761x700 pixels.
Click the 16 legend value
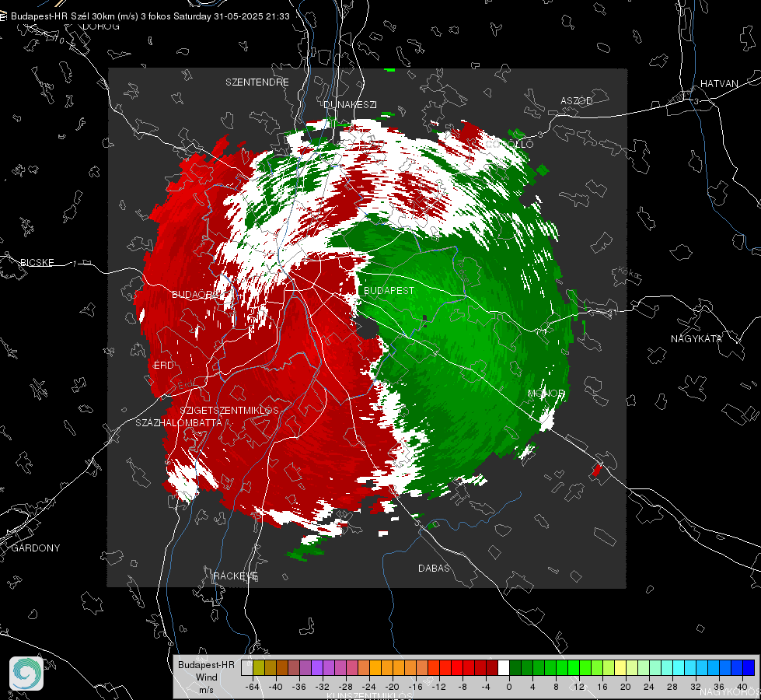[x=602, y=687]
